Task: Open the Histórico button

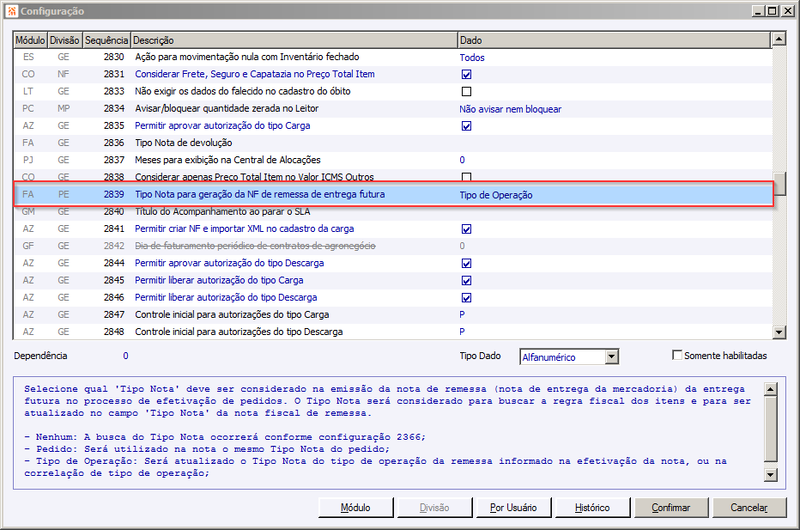Action: pyautogui.click(x=592, y=508)
